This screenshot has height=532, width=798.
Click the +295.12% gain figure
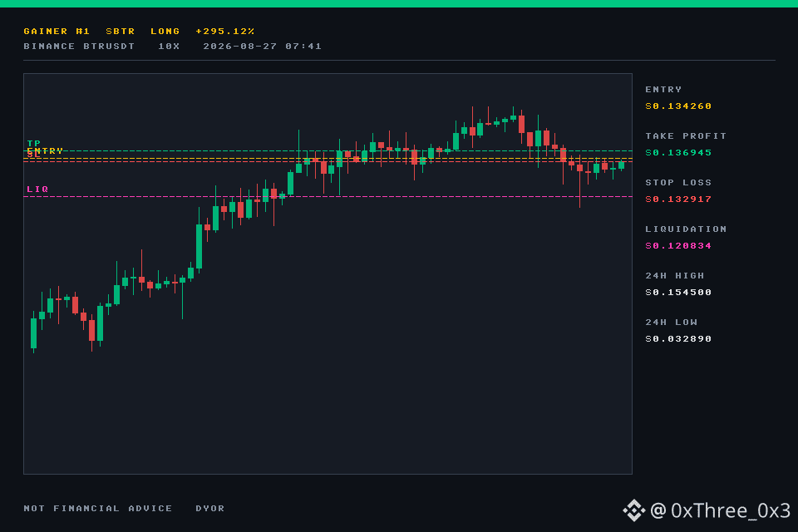[225, 31]
